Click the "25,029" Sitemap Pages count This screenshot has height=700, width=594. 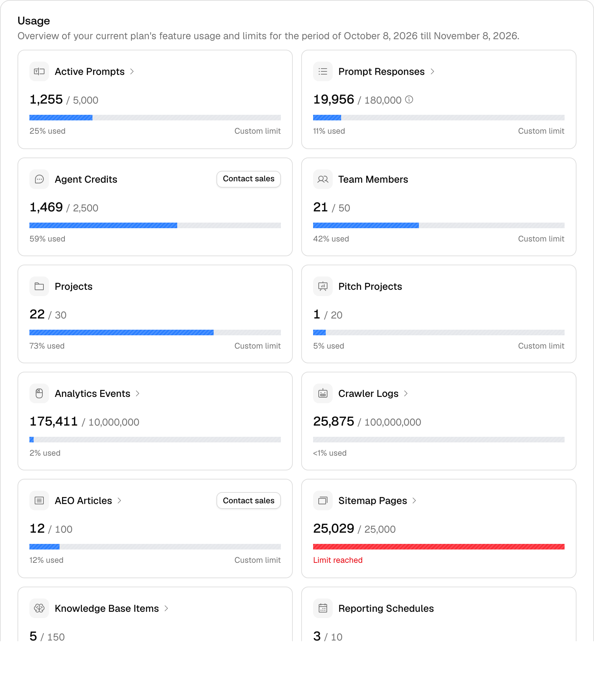333,528
